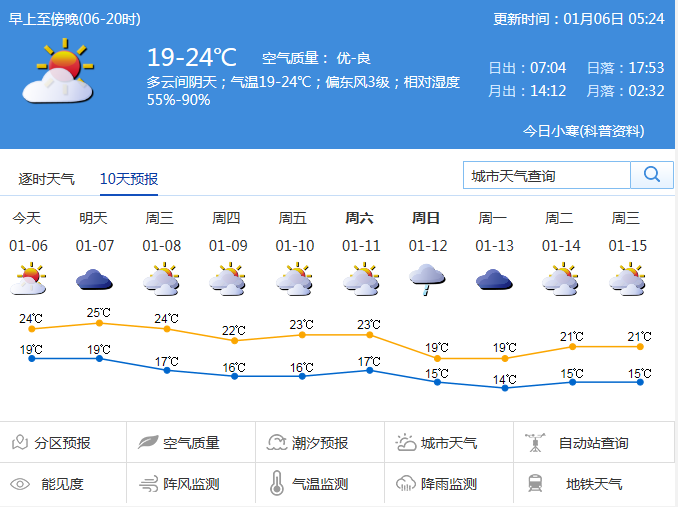Click the large current weather sun-cloud icon
This screenshot has height=507, width=678.
[x=59, y=72]
